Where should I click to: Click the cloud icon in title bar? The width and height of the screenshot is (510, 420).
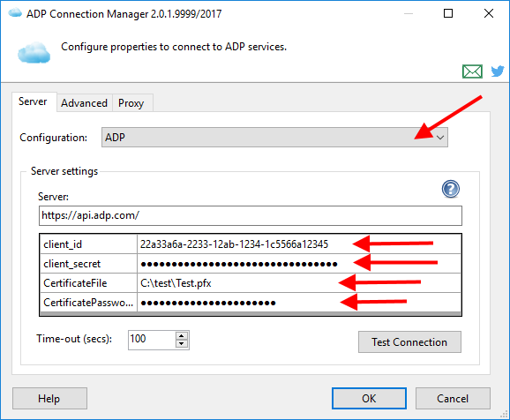[15, 13]
